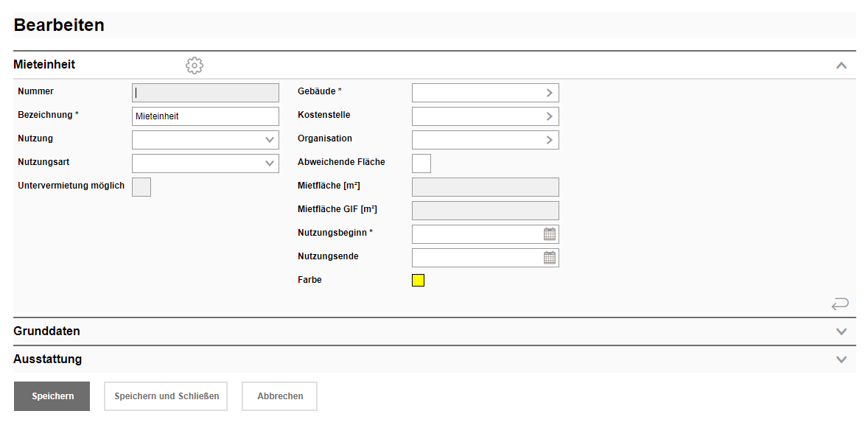Click the Nutzungsbeginn date input field
The image size is (868, 425).
pyautogui.click(x=476, y=234)
